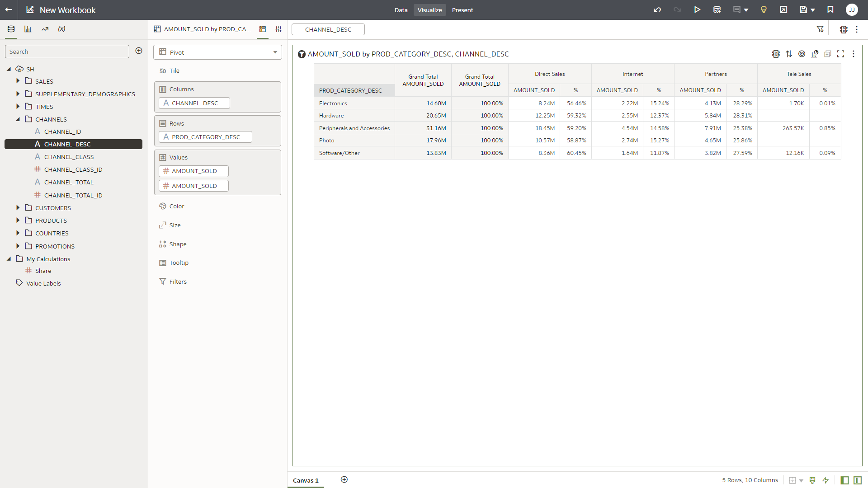Collapse the CHANNELS folder
The height and width of the screenshot is (488, 868).
(18, 119)
